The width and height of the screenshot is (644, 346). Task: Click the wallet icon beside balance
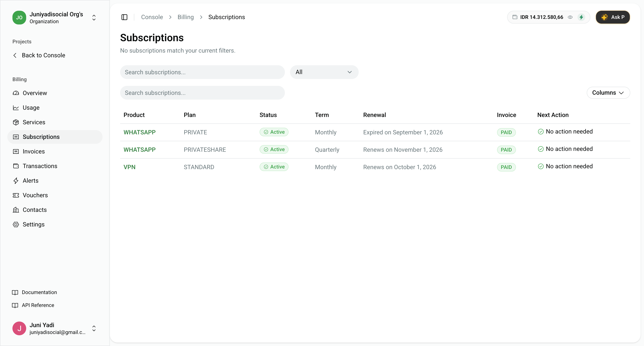tap(515, 17)
